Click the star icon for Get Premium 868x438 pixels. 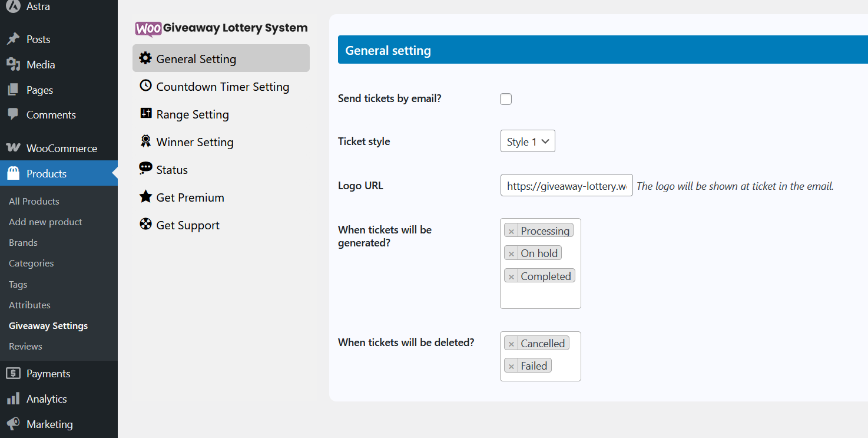[145, 197]
